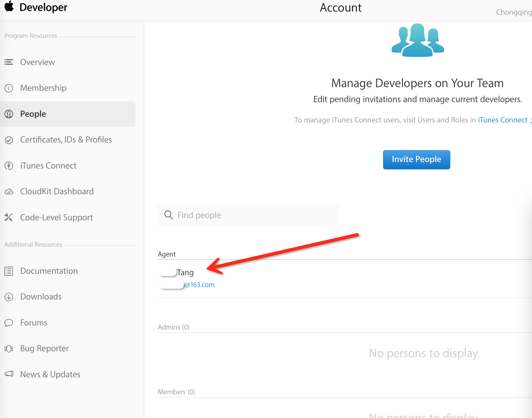This screenshot has height=418, width=532.
Task: Click the Forums speech bubble icon
Action: (9, 323)
